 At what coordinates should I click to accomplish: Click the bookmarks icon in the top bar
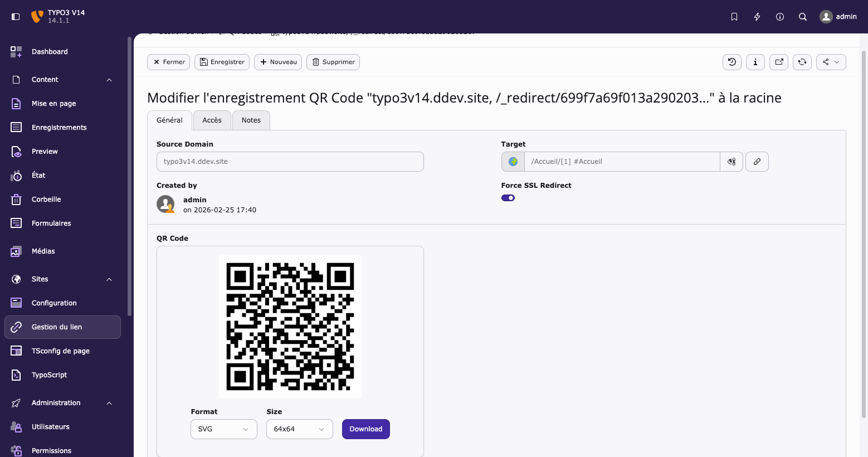coord(734,17)
